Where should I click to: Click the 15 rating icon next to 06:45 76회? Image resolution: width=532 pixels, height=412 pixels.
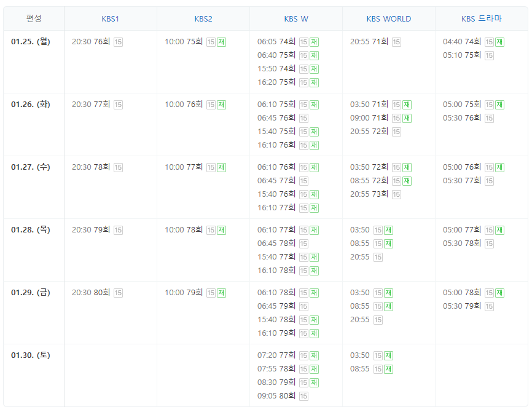[x=303, y=119]
